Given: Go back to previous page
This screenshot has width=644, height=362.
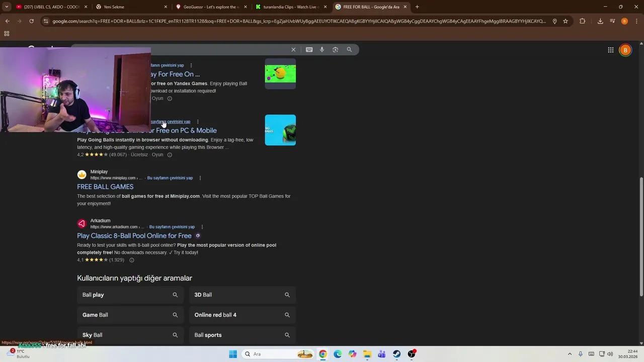Looking at the screenshot, I should pyautogui.click(x=7, y=21).
